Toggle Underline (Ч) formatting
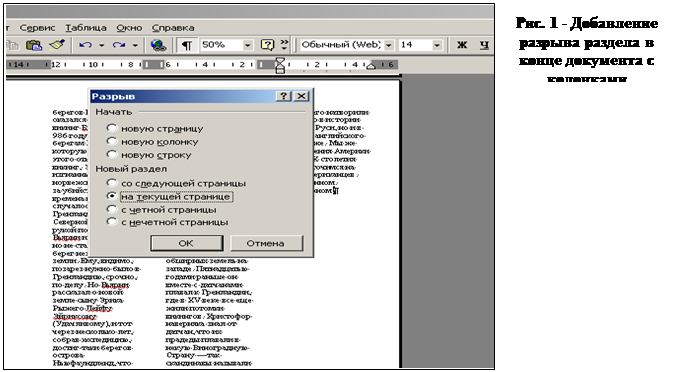The width and height of the screenshot is (678, 372). (484, 45)
